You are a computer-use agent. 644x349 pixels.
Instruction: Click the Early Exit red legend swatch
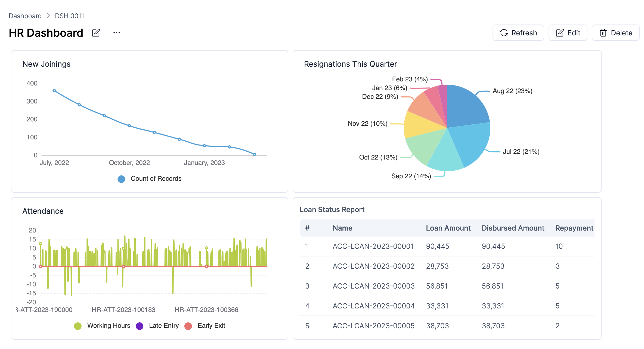pyautogui.click(x=188, y=326)
